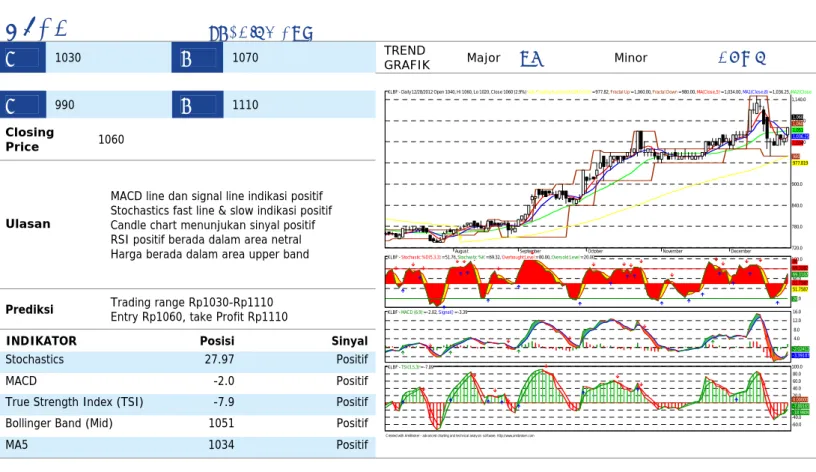Screen dimensions: 816x472
Task: Select line 'Stochastics fast line & slow indikasi positif'
Action: coord(221,211)
